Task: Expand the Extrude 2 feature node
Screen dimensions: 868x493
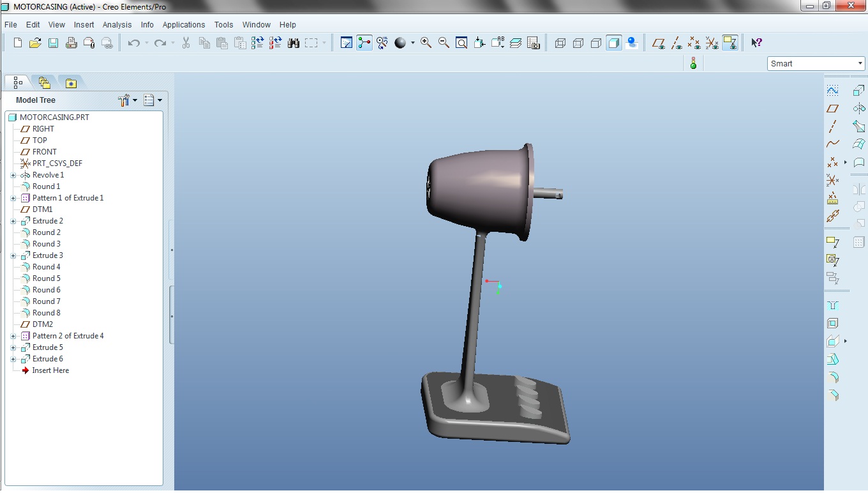Action: click(13, 221)
